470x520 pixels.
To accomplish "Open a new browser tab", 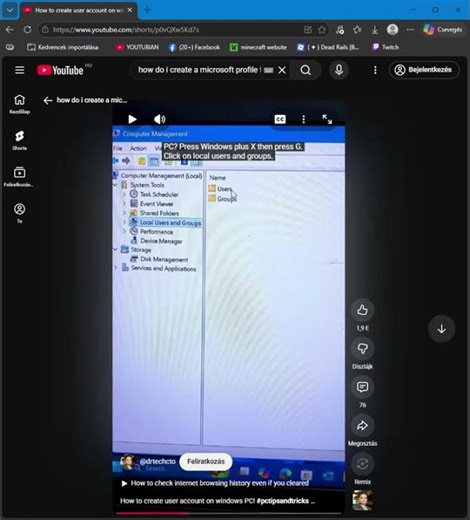I will (x=147, y=10).
